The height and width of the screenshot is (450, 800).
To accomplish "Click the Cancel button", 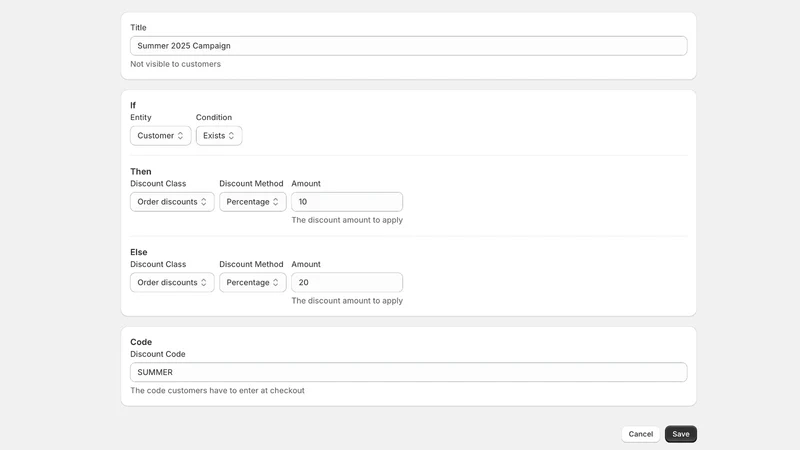I will point(640,434).
